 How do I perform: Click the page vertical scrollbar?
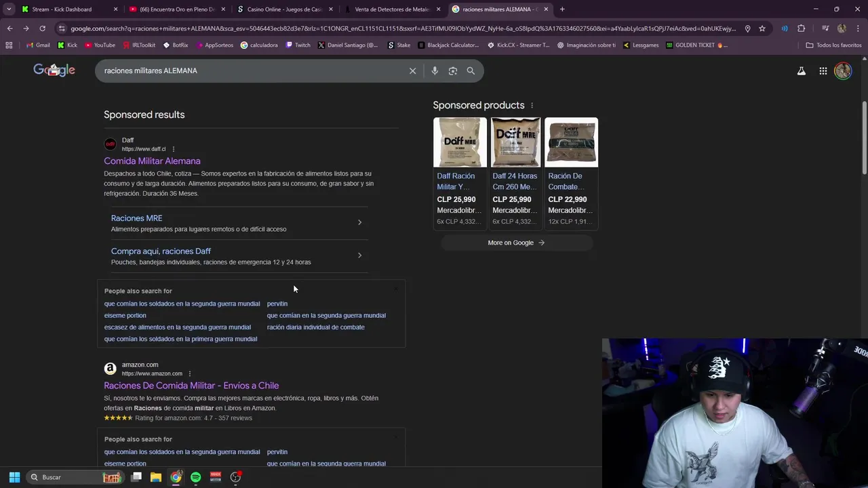864,139
